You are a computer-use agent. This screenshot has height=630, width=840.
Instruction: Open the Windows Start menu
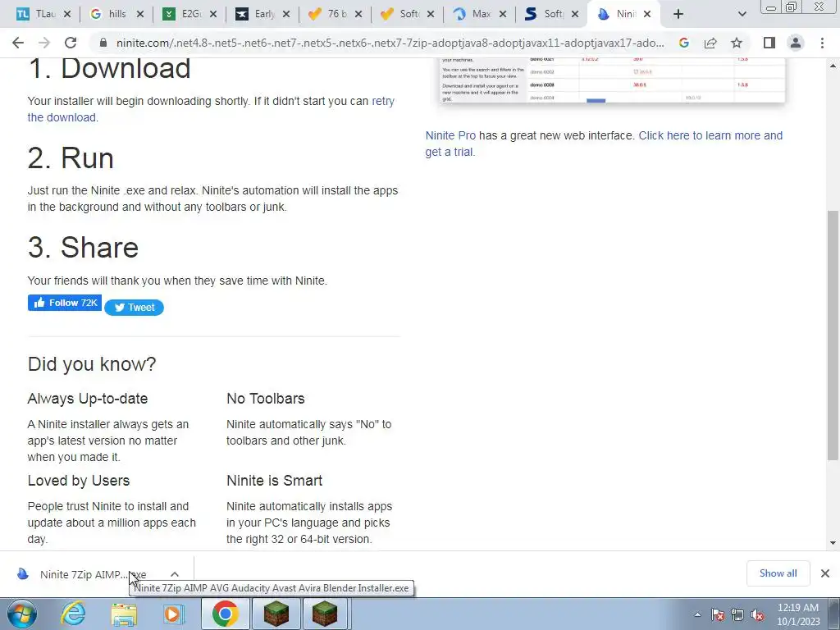pyautogui.click(x=22, y=614)
